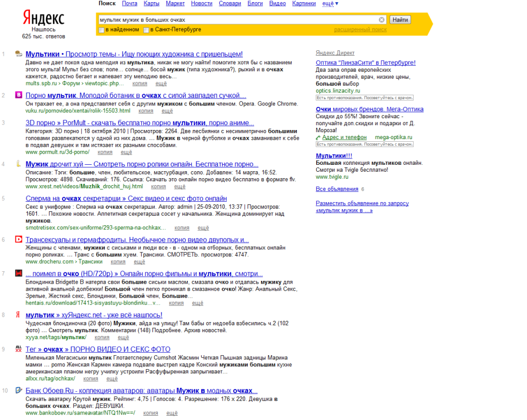527x420 pixels.
Task: Switch to the Картинки search tab
Action: click(304, 4)
